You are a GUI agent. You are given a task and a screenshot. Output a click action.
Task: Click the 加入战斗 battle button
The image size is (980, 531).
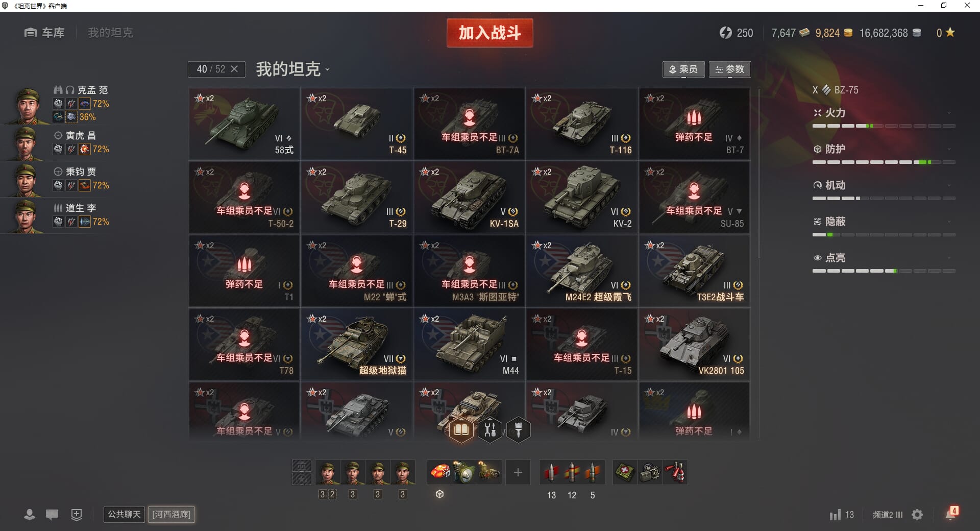point(489,33)
